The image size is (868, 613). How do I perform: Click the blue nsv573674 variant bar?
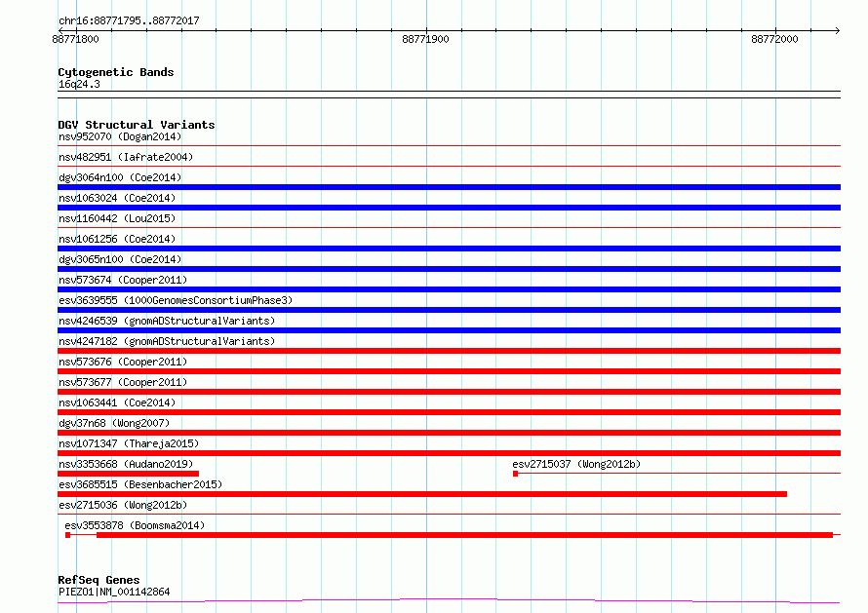point(449,289)
